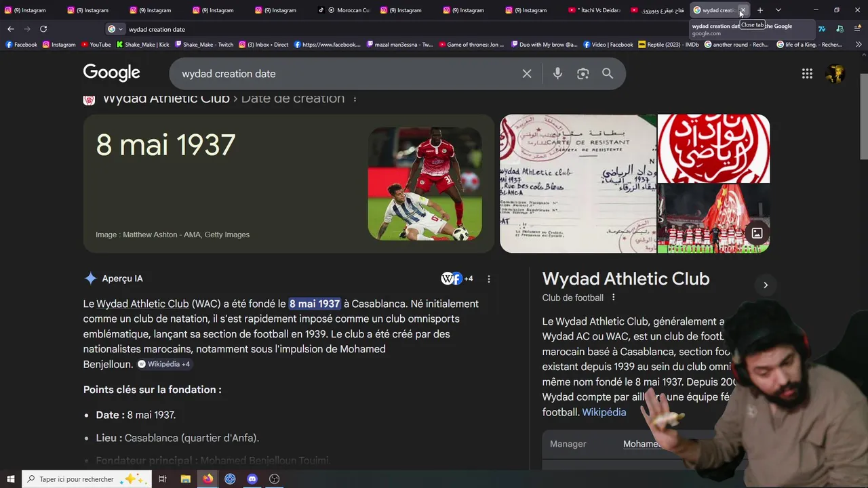Image resolution: width=868 pixels, height=488 pixels.
Task: Open the Facebook bookmark
Action: click(x=21, y=45)
